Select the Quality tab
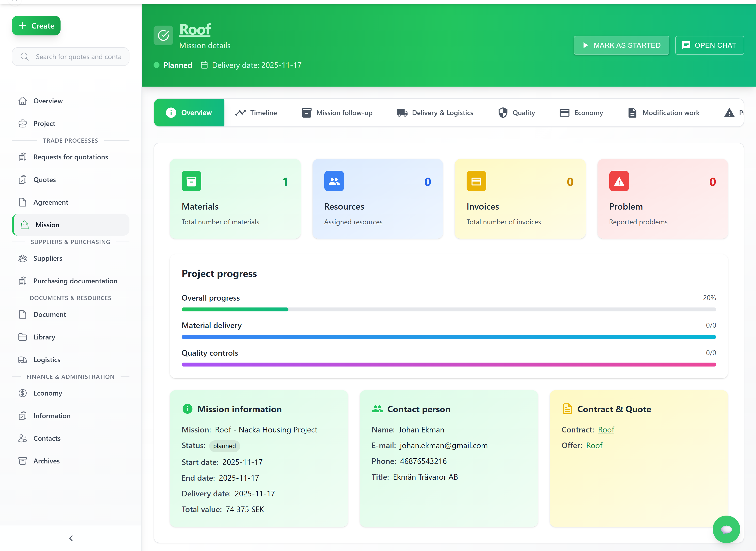 pos(517,113)
